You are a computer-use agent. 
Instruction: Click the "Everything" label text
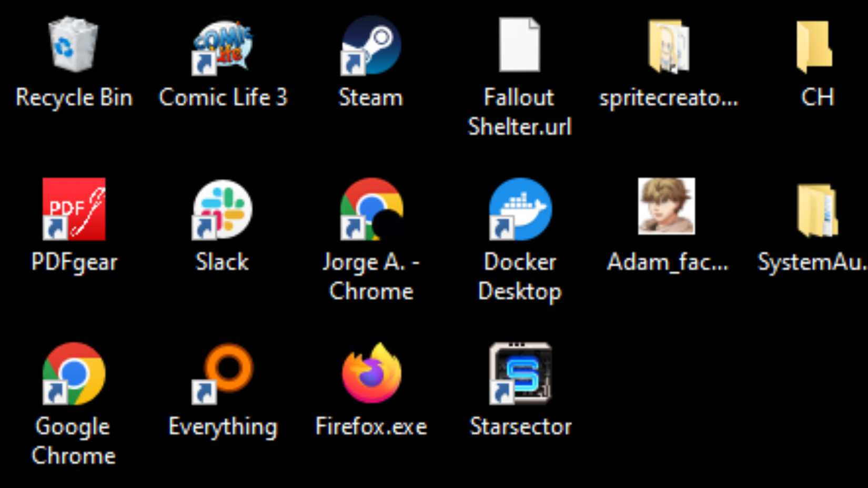[223, 427]
